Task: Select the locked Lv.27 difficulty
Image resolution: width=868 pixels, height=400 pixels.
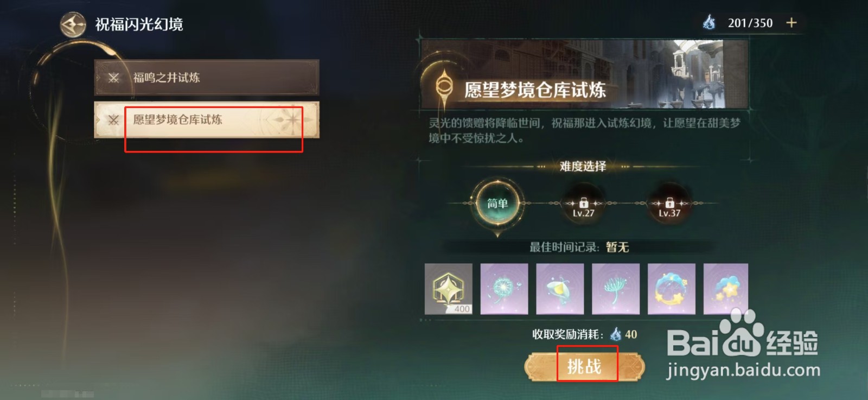Action: 583,204
